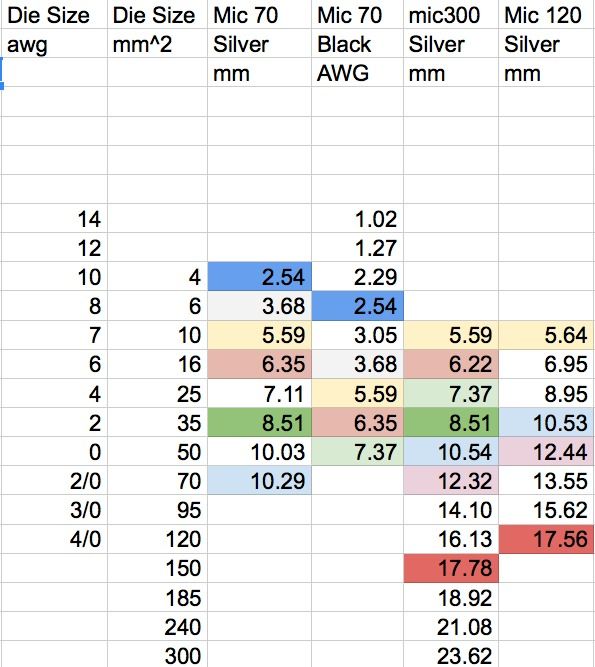Click the 185 mm^2 cell
The image size is (595, 667).
pos(157,597)
